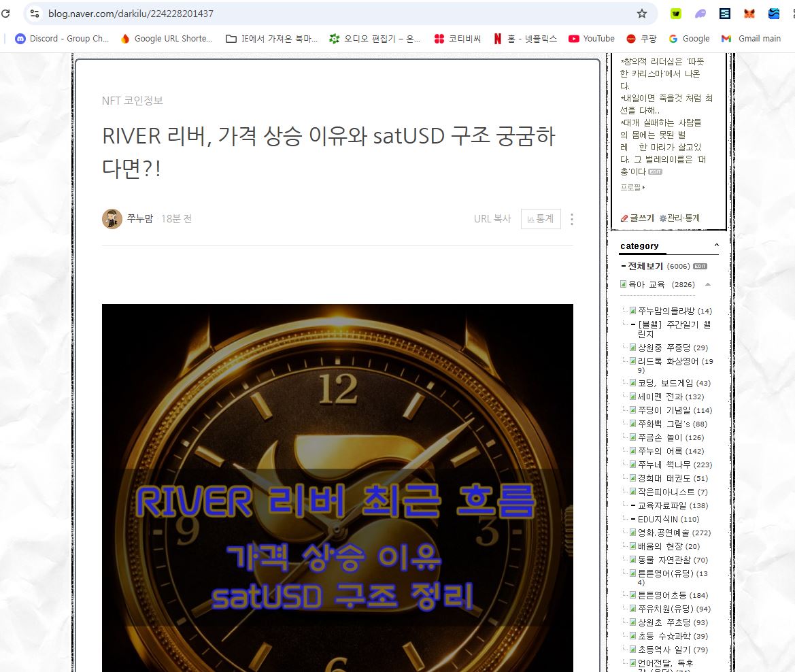Open the MetaMask fox extension
The width and height of the screenshot is (795, 672).
(749, 14)
